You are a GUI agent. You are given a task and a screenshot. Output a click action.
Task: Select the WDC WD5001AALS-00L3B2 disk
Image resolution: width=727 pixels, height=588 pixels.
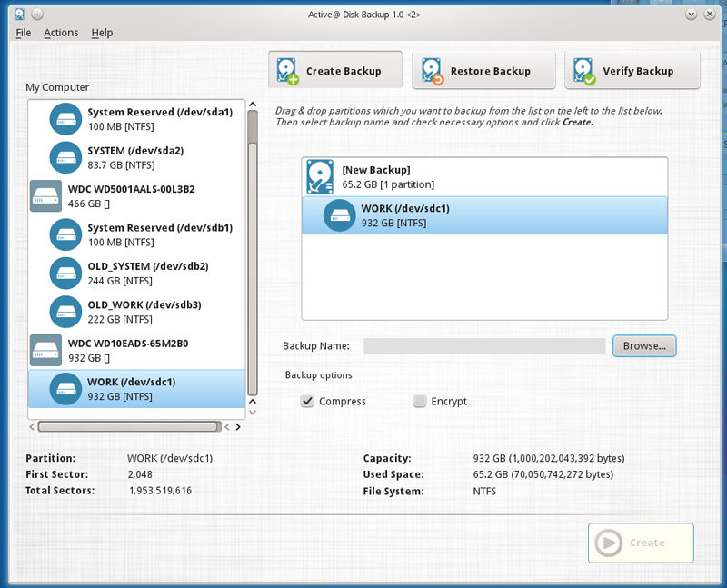(x=137, y=196)
